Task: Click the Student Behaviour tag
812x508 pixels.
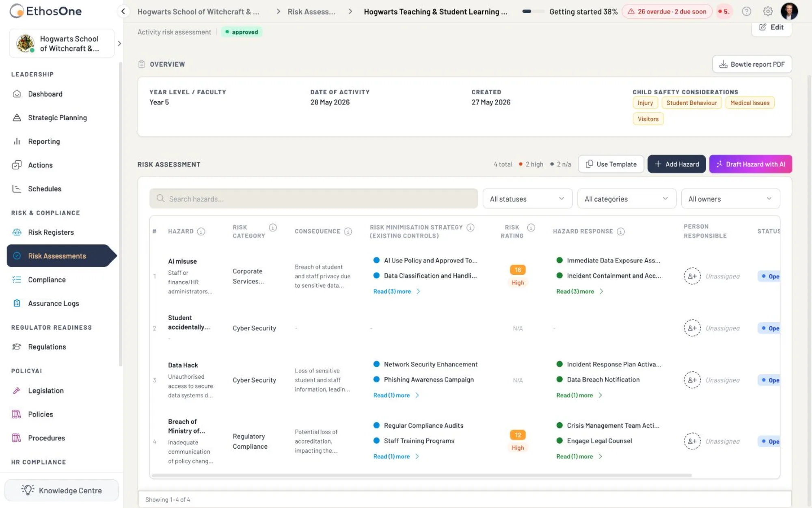Action: point(691,103)
